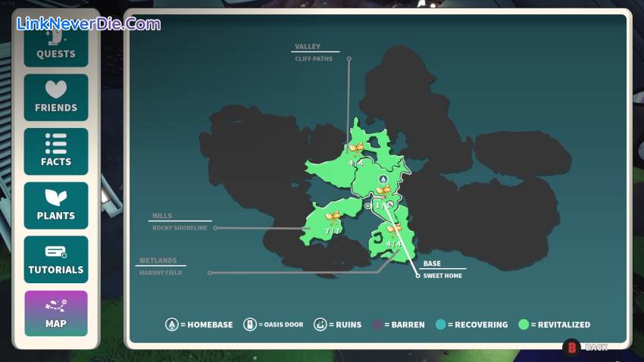
Task: Click the Recovering teal color swatch
Action: tap(442, 325)
